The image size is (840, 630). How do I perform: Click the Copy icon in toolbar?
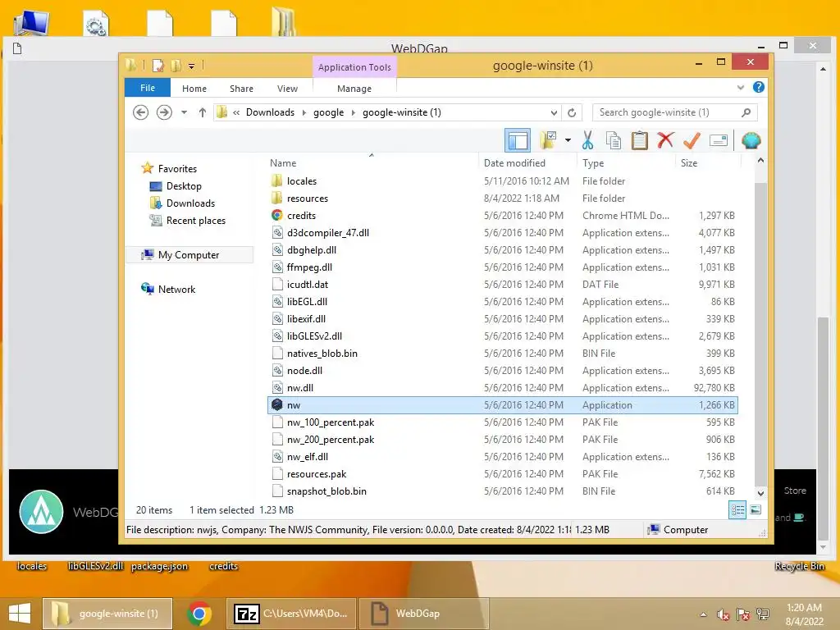pos(614,141)
